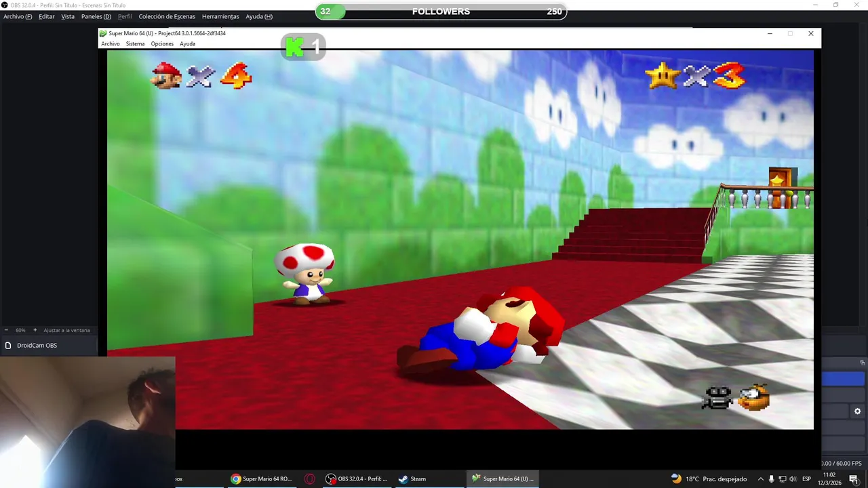Open the Herramientas menu in OBS

click(220, 16)
